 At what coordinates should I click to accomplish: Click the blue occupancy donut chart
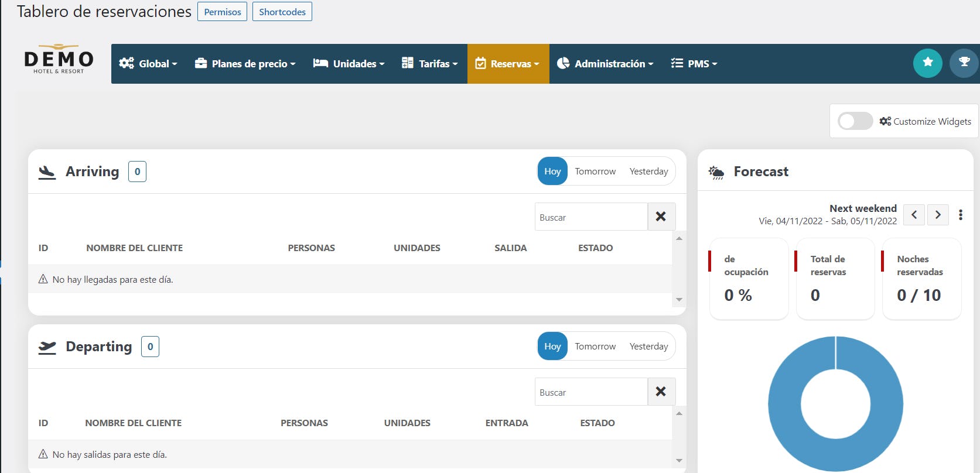(835, 403)
